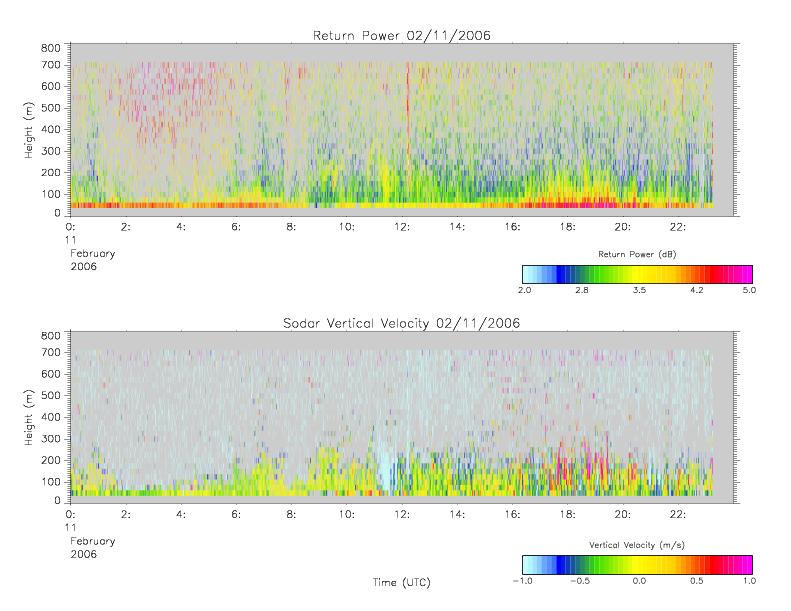Click the 'Return Power 02/11/2006' chart title
Image resolution: width=791 pixels, height=611 pixels.
402,35
